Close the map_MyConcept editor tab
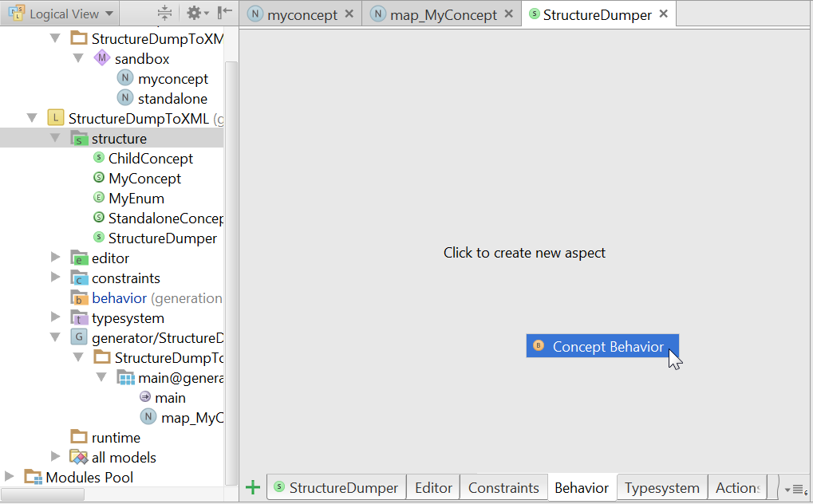813x504 pixels. [x=509, y=15]
